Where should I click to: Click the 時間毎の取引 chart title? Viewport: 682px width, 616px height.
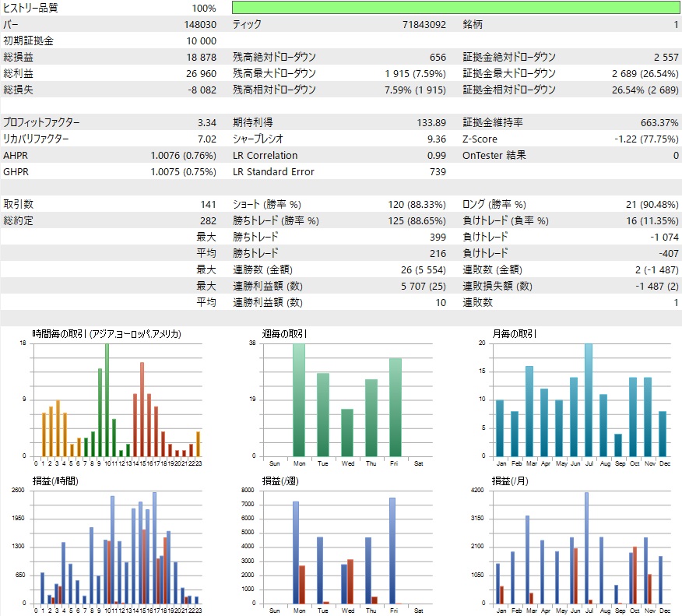[x=107, y=334]
